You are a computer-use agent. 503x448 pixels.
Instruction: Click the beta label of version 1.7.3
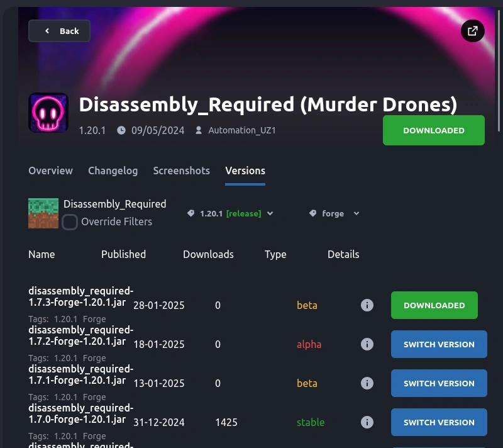pyautogui.click(x=307, y=305)
